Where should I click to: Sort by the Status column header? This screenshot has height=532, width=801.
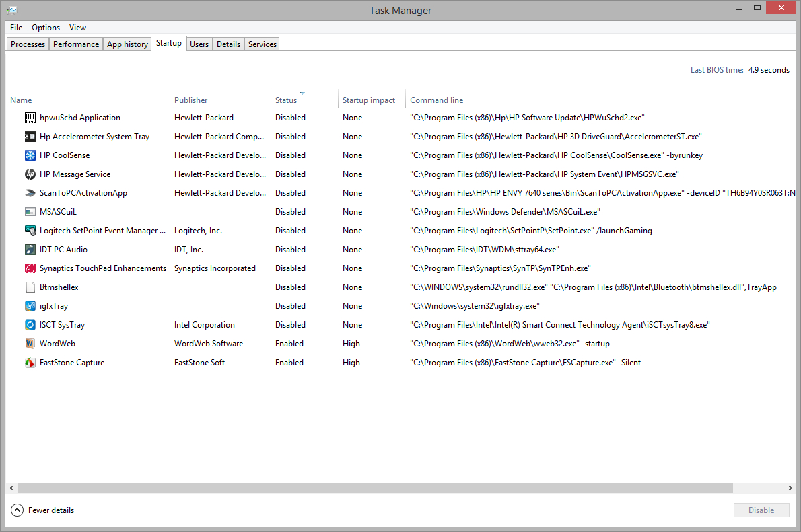click(x=304, y=100)
